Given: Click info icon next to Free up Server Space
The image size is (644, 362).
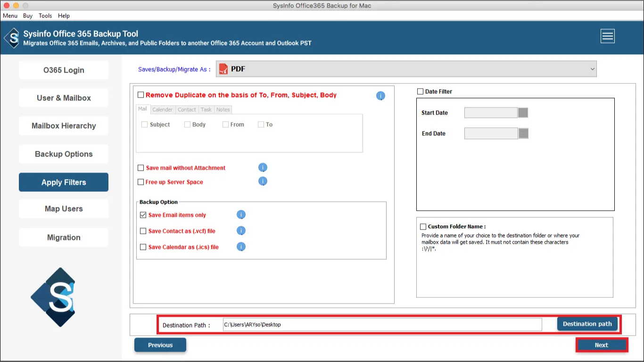Looking at the screenshot, I should pyautogui.click(x=263, y=181).
